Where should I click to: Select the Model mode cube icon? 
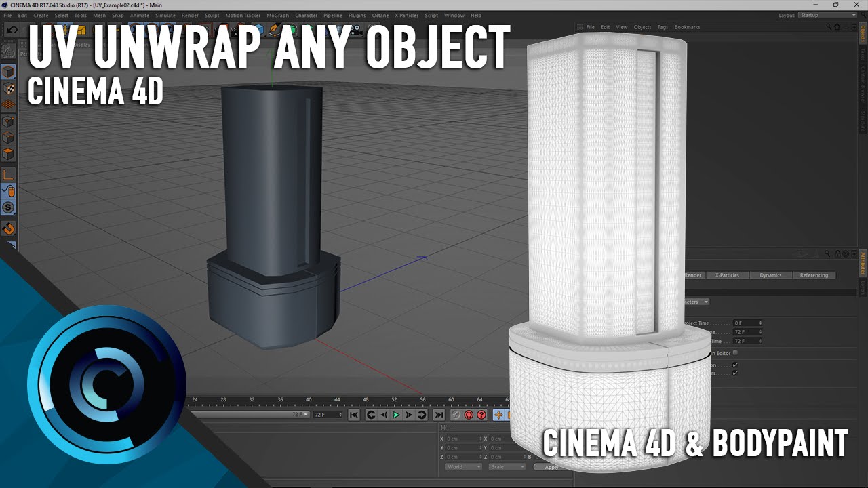tap(8, 72)
